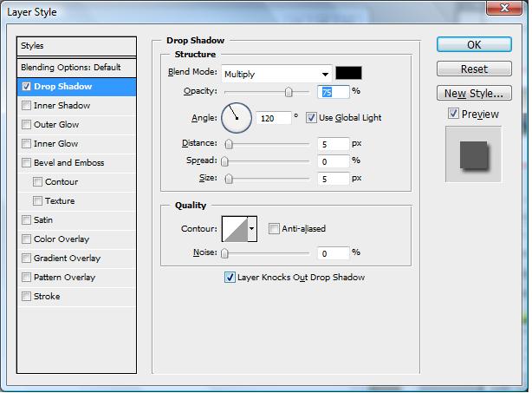Select the Satin label
This screenshot has height=393, width=532.
(43, 220)
